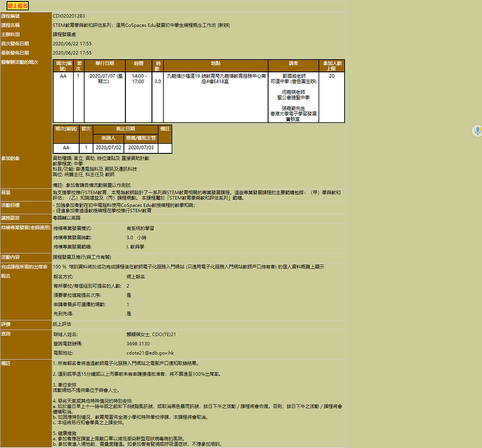This screenshot has height=448, width=482.
Task: Click the 報名方式 value 網上報名
Action: coord(136,277)
